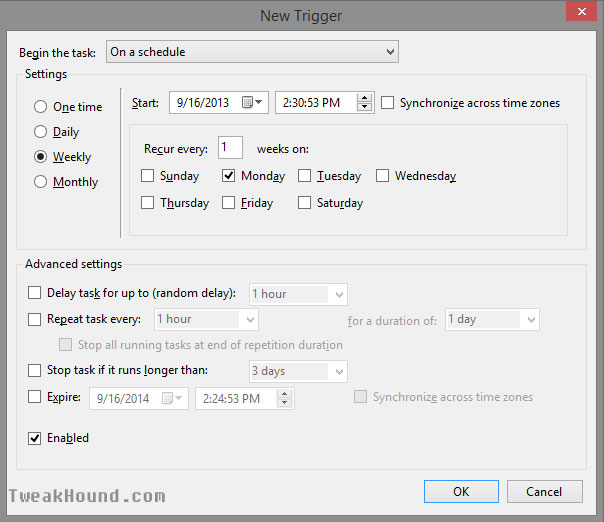Check the Tuesday checkbox
This screenshot has width=604, height=522.
point(304,176)
